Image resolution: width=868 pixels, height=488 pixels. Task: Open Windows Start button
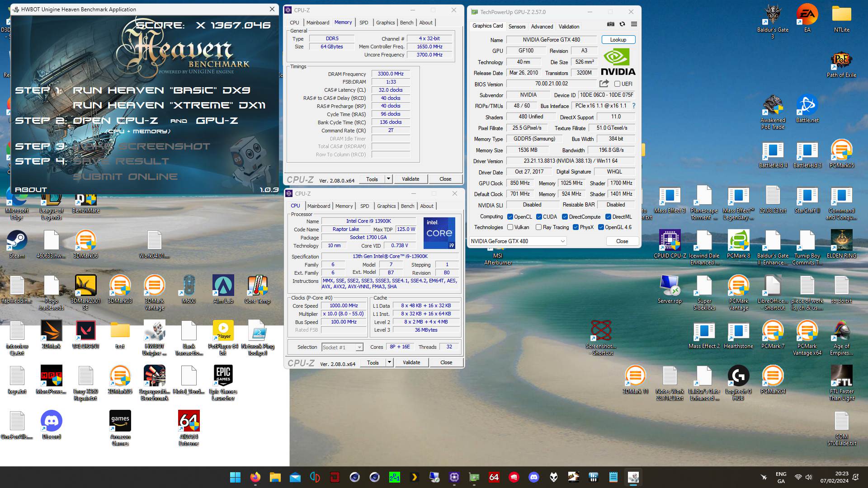coord(235,477)
